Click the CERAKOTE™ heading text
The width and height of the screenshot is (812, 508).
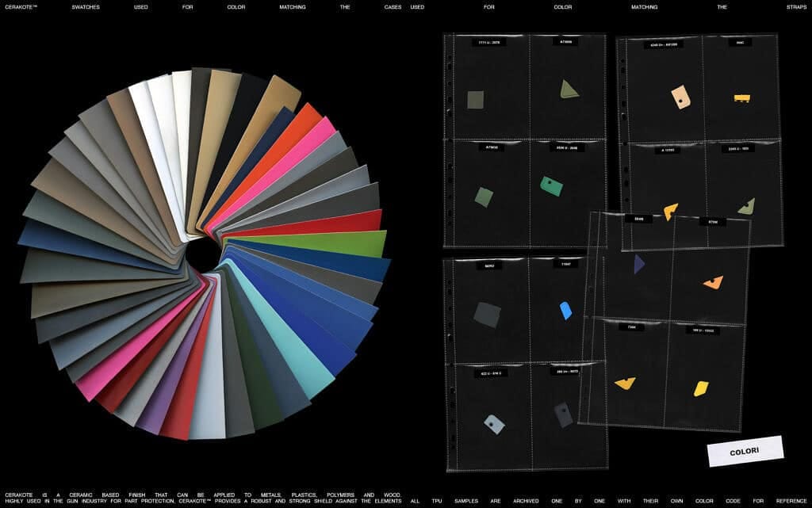22,7
